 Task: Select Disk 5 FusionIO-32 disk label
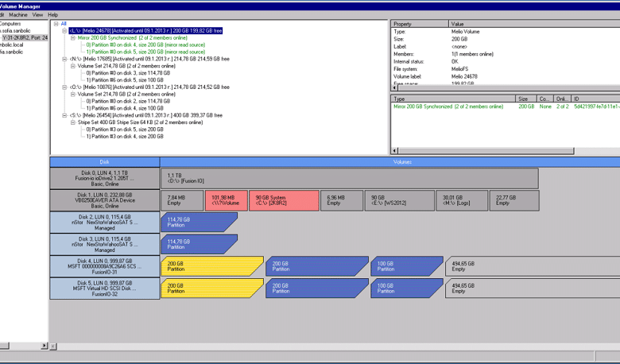point(105,288)
